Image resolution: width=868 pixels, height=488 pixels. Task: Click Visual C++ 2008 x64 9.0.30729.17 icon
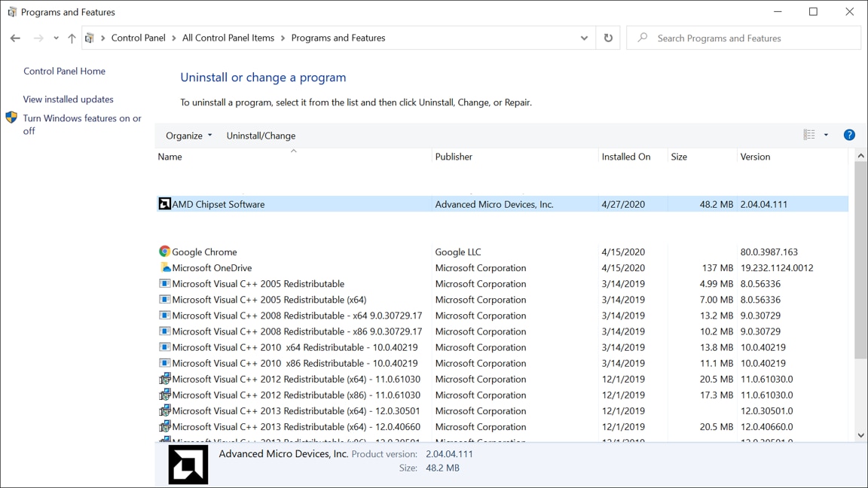click(164, 316)
